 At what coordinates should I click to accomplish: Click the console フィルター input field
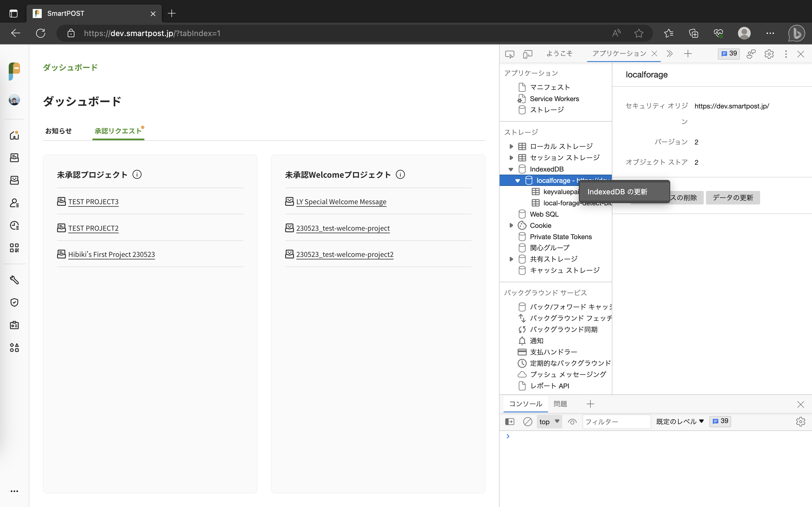(616, 421)
